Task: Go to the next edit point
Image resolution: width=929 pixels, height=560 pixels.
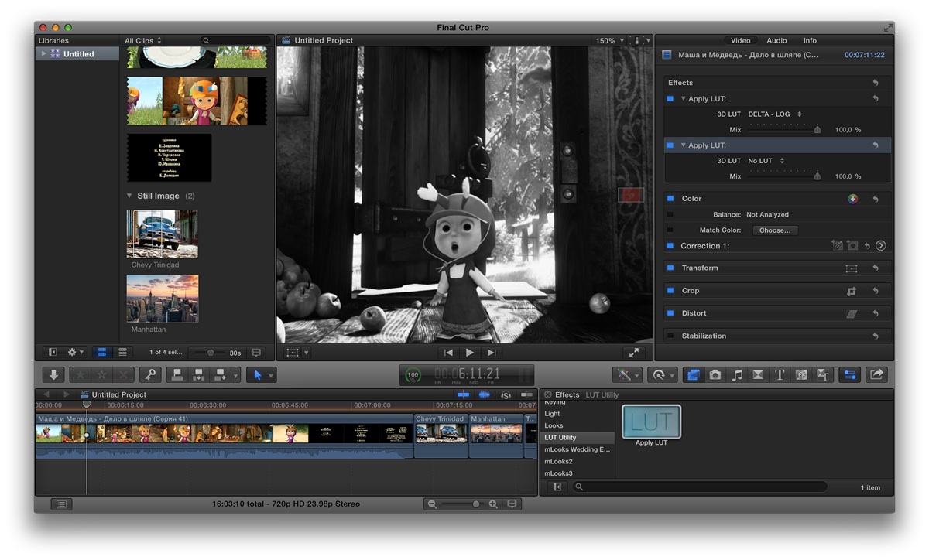Action: [490, 353]
